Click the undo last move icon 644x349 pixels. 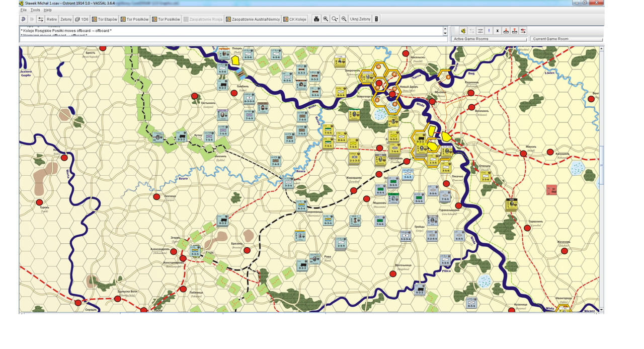(x=23, y=19)
